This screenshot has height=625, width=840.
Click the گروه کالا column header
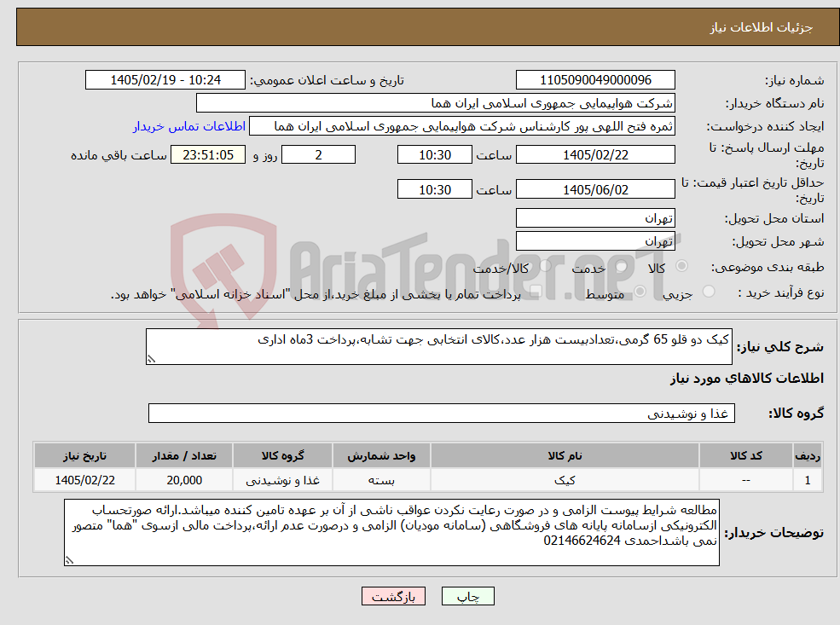[282, 456]
